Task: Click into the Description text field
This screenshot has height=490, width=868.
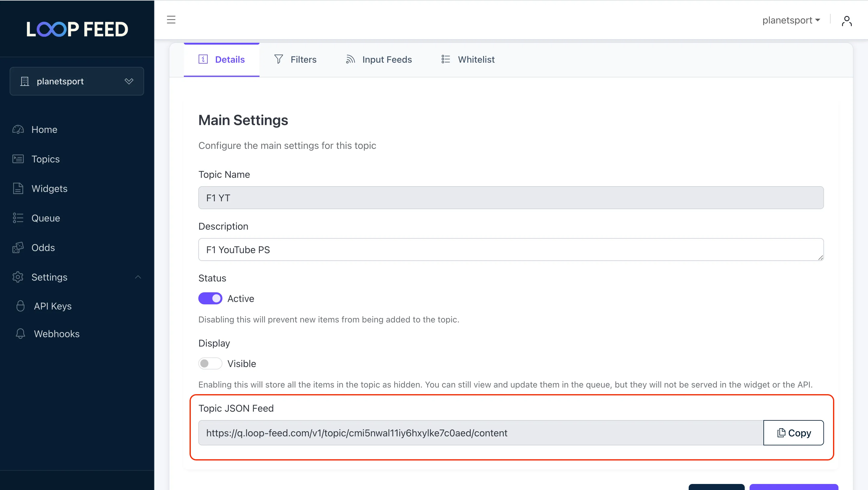Action: pyautogui.click(x=511, y=250)
